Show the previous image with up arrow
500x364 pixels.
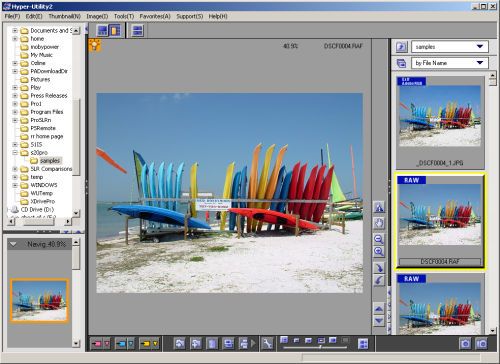(x=379, y=309)
